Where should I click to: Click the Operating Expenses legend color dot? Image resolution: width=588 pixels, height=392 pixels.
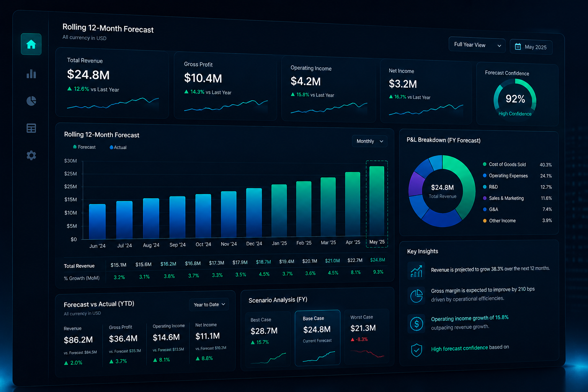pos(485,176)
